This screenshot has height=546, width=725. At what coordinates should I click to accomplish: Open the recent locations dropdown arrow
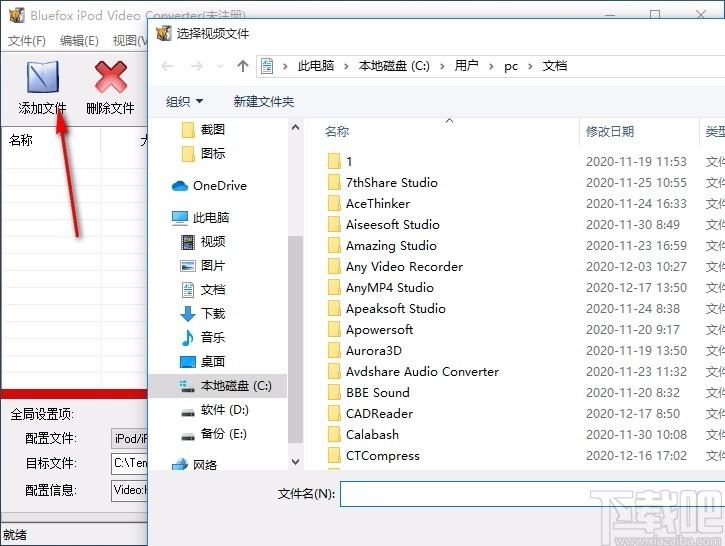tap(220, 67)
